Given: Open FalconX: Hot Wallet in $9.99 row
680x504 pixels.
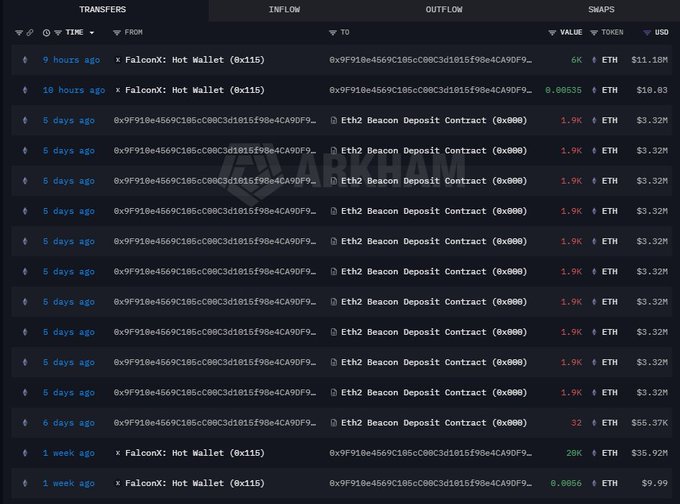Looking at the screenshot, I should [x=195, y=483].
